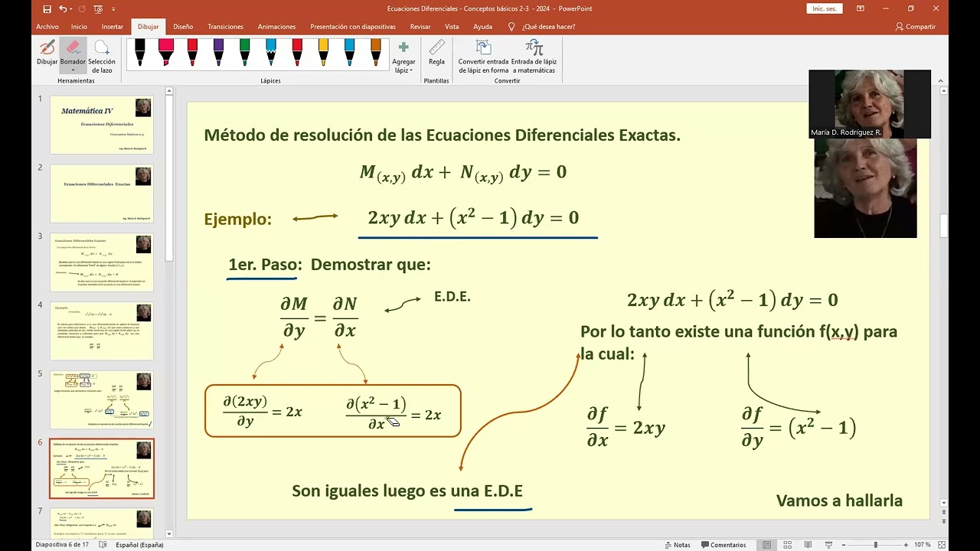Toggle the Regla ruler stencil
Image resolution: width=980 pixels, height=551 pixels.
(x=436, y=52)
